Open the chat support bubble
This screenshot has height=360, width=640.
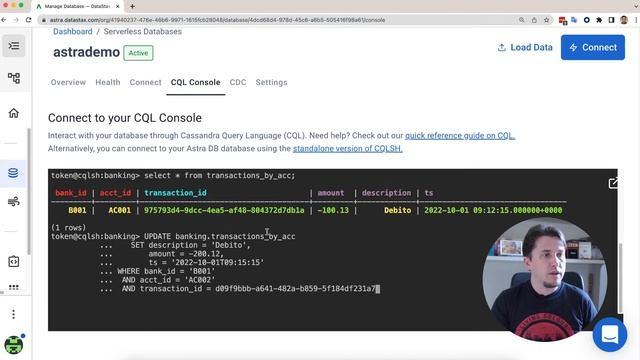[610, 335]
